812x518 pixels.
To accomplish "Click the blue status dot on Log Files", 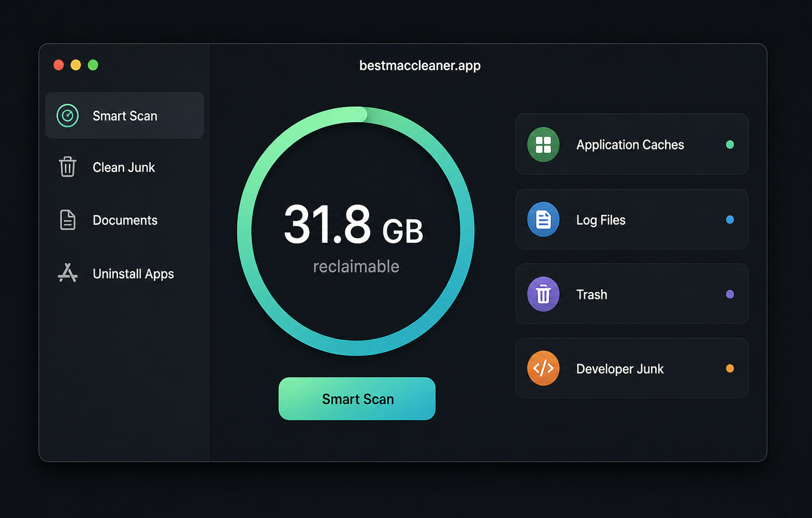I will pos(730,219).
